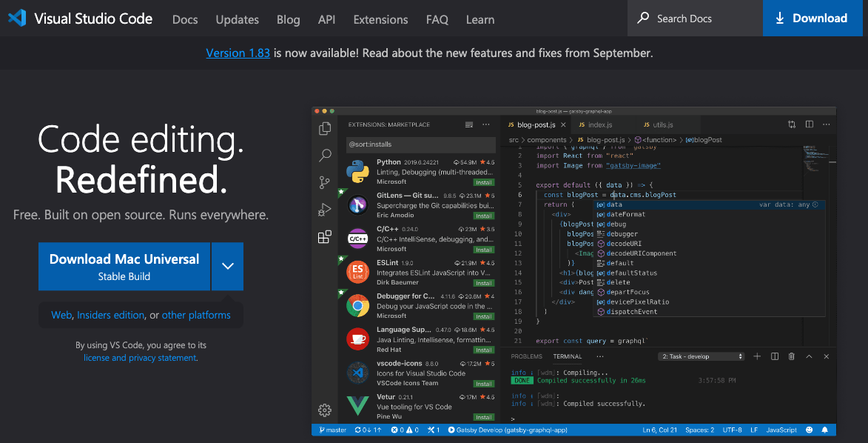Click the compare changes icon above the editor
Viewport: 868px width, 443px height.
tap(792, 124)
